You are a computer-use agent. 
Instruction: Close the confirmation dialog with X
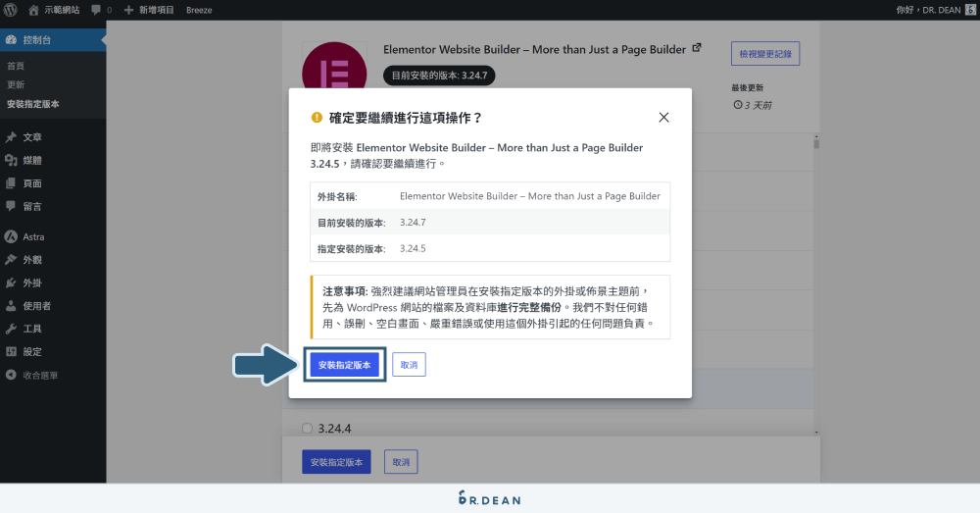point(663,118)
